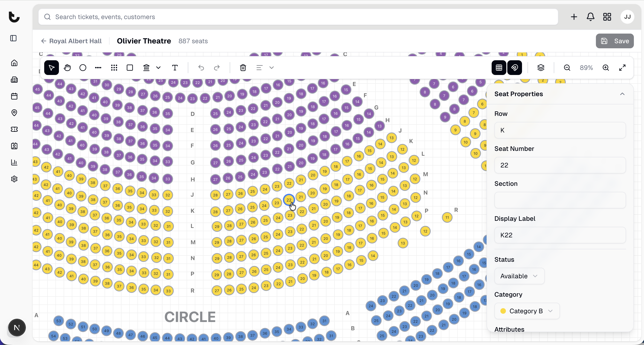
Task: Delete the selected seat with trash icon
Action: [x=243, y=67]
